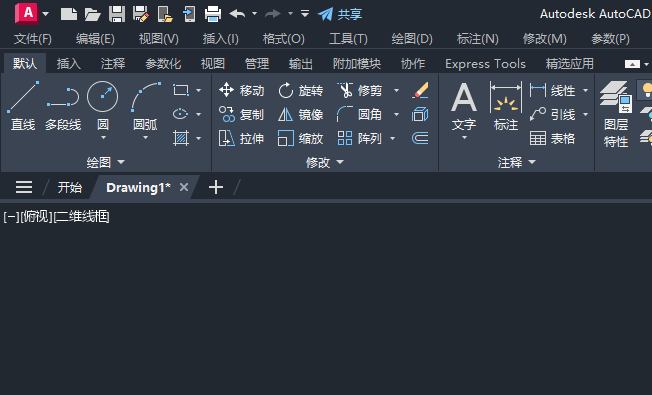
Task: Click the Undo arrow icon
Action: (x=237, y=14)
